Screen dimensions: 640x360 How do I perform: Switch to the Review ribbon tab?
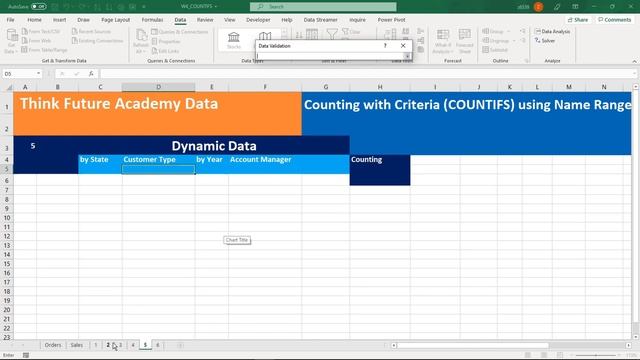[x=205, y=20]
